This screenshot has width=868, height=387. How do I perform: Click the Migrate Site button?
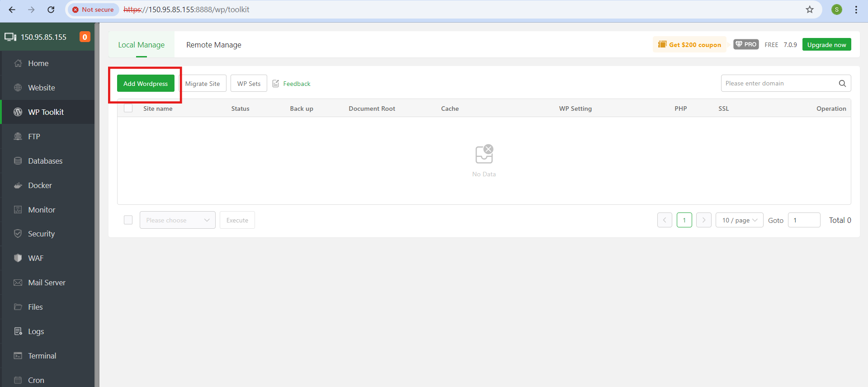pyautogui.click(x=203, y=84)
